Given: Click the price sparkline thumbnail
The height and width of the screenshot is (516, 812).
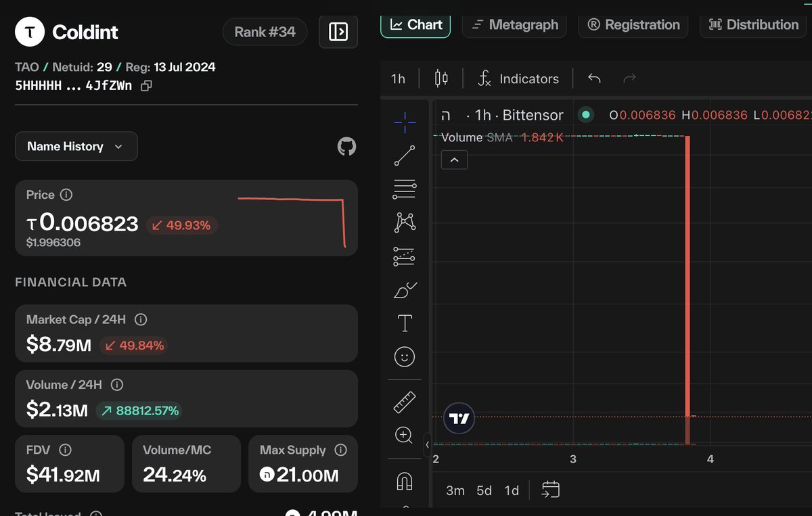Looking at the screenshot, I should tap(292, 222).
